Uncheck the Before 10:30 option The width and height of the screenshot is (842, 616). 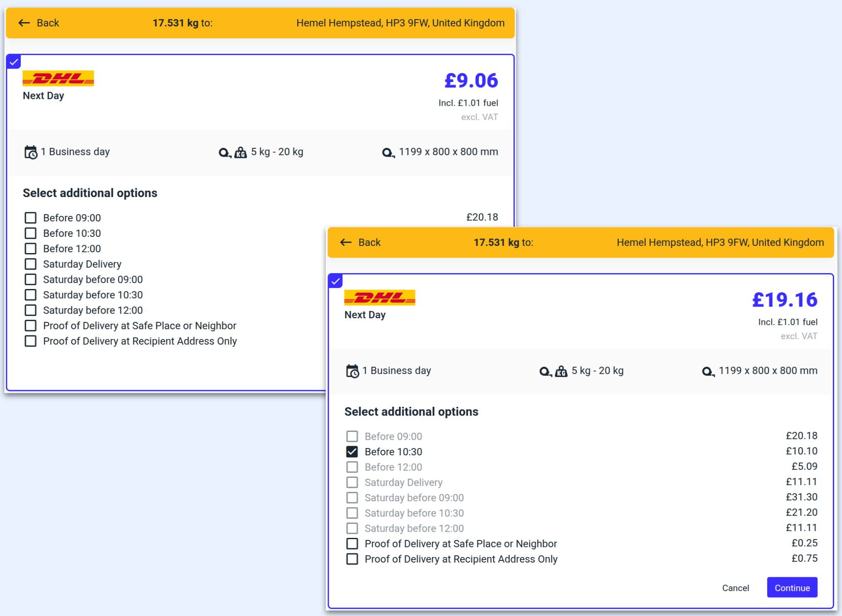tap(352, 451)
